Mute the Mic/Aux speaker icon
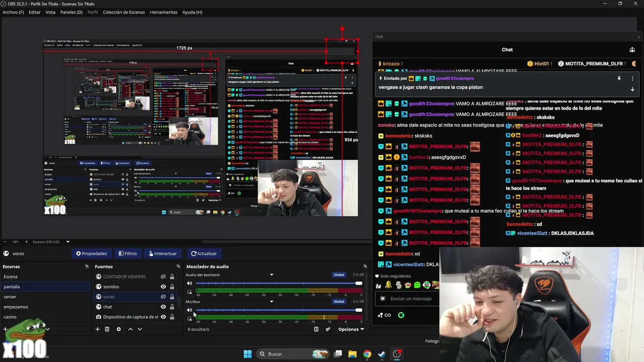The image size is (644, 362). (x=190, y=310)
